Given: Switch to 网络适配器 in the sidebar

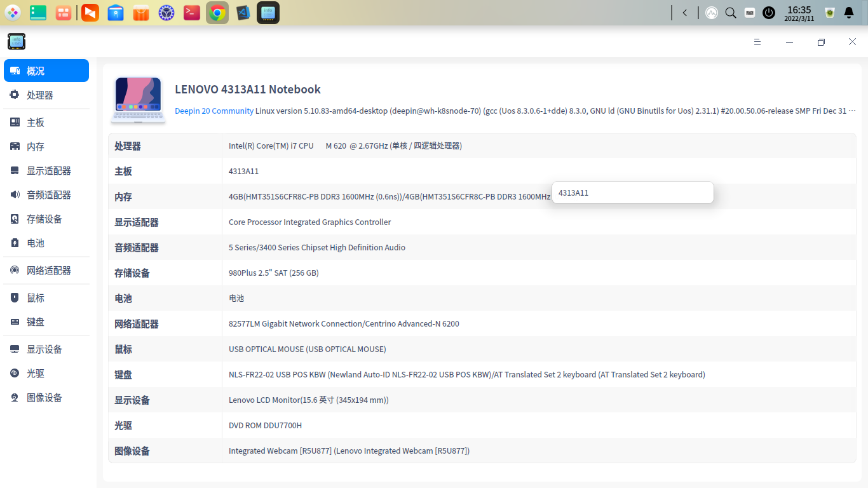Looking at the screenshot, I should click(x=46, y=270).
